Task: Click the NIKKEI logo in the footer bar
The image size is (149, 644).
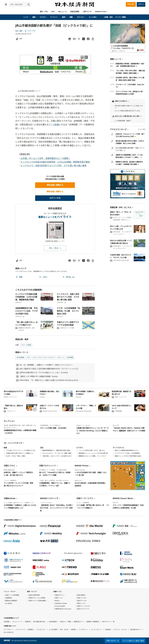Action: click(7, 640)
